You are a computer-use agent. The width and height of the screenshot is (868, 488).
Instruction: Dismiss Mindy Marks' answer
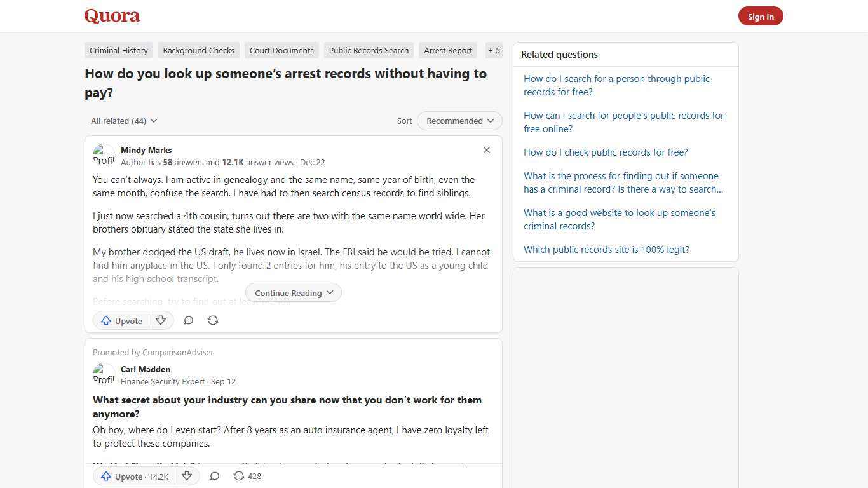pyautogui.click(x=487, y=150)
